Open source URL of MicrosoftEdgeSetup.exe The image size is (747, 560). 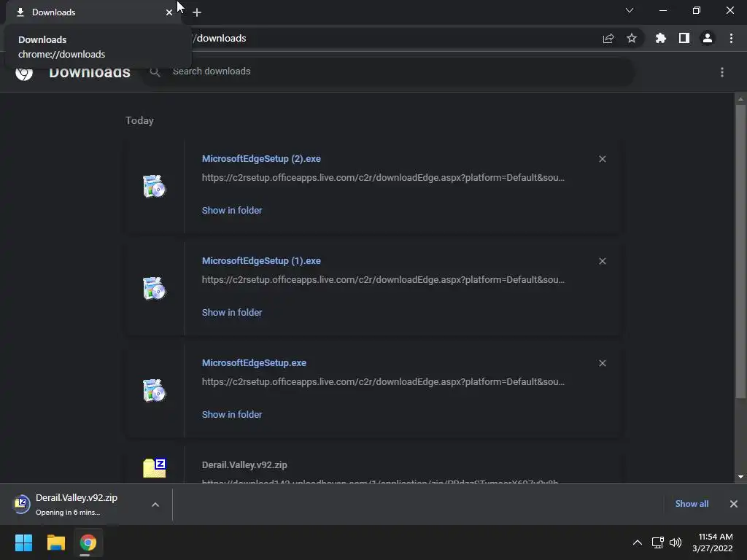pyautogui.click(x=383, y=382)
